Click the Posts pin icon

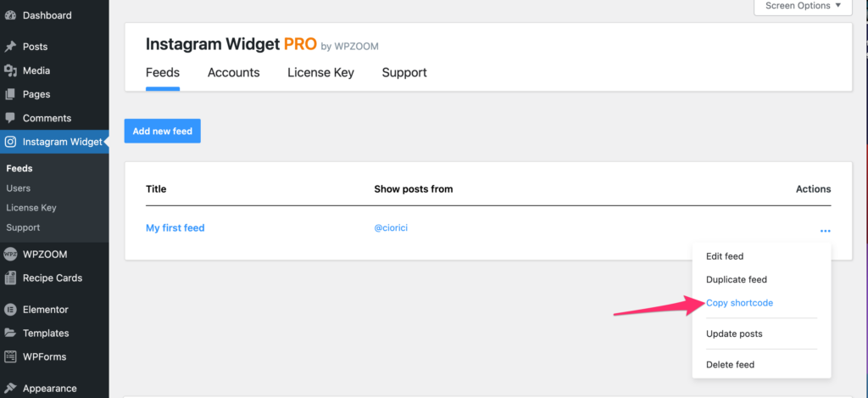point(10,47)
